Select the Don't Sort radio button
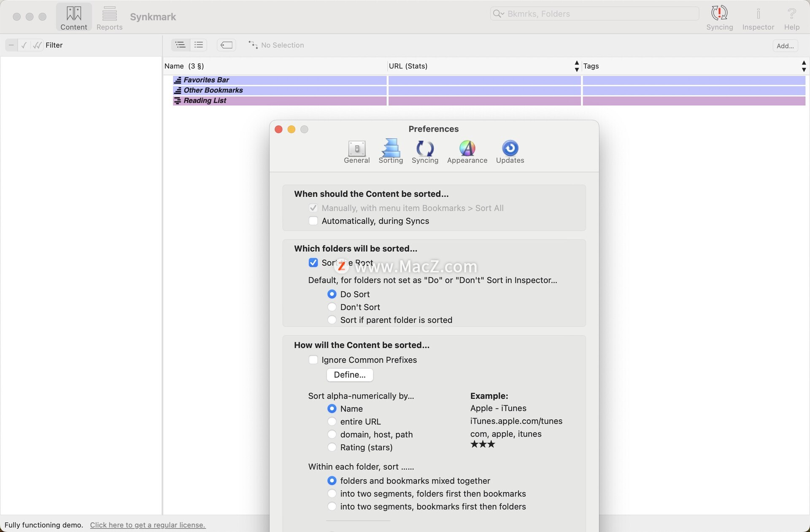This screenshot has width=810, height=532. [332, 307]
